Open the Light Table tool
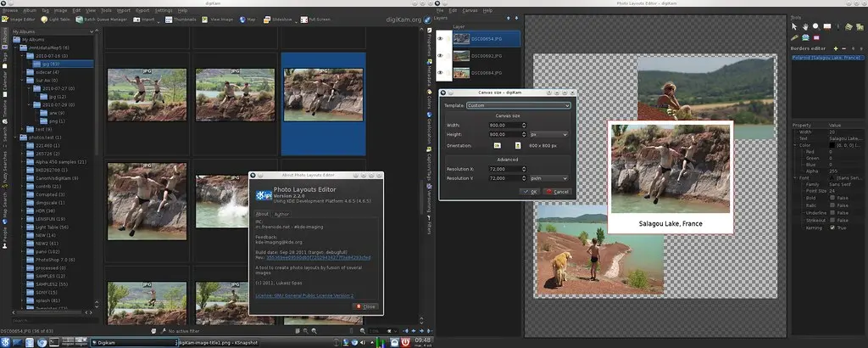The image size is (868, 348). [55, 20]
